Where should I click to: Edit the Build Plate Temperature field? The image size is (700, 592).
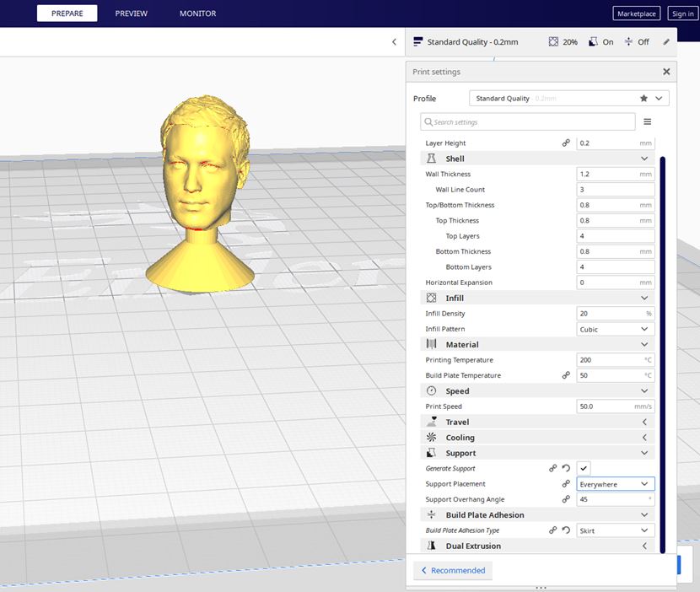coord(616,375)
